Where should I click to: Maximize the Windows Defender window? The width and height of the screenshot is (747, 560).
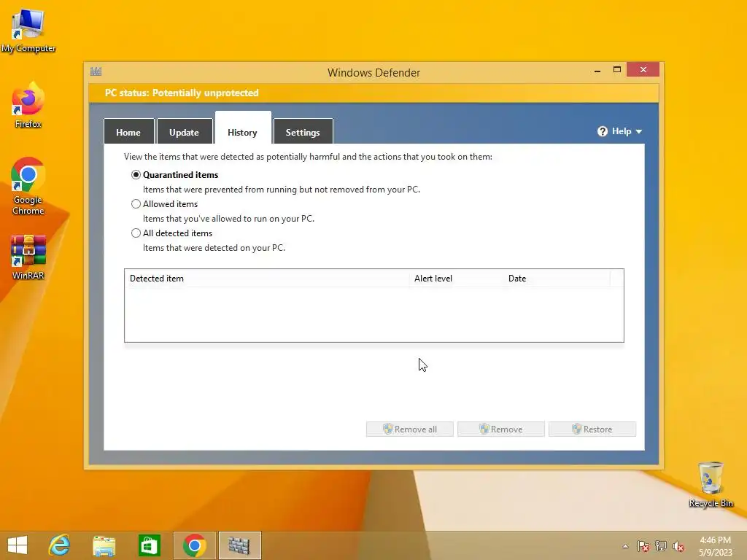click(x=617, y=69)
